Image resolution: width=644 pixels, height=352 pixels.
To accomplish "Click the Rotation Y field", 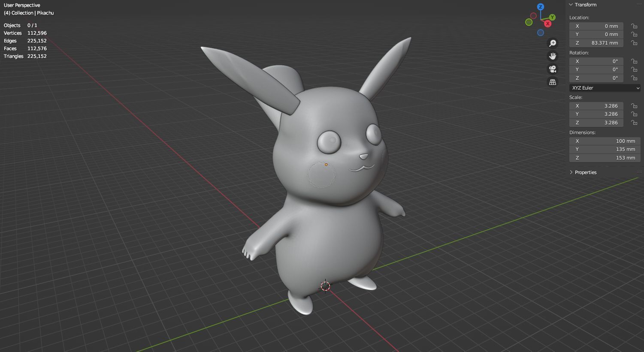I will (596, 69).
